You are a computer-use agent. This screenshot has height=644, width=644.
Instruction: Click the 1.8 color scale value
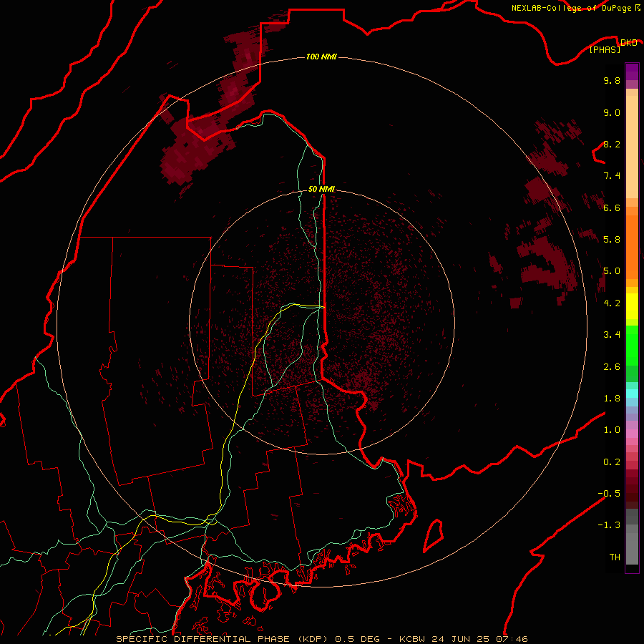coord(612,399)
